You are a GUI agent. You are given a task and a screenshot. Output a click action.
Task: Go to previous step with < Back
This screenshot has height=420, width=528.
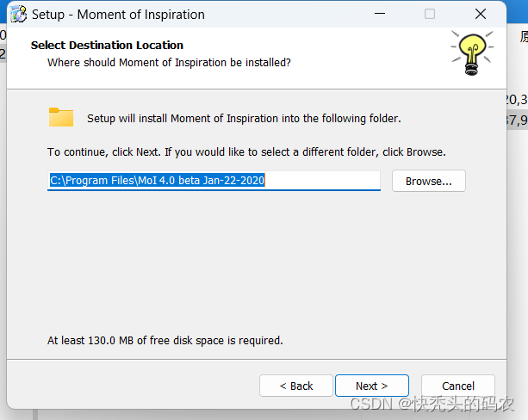tap(296, 386)
